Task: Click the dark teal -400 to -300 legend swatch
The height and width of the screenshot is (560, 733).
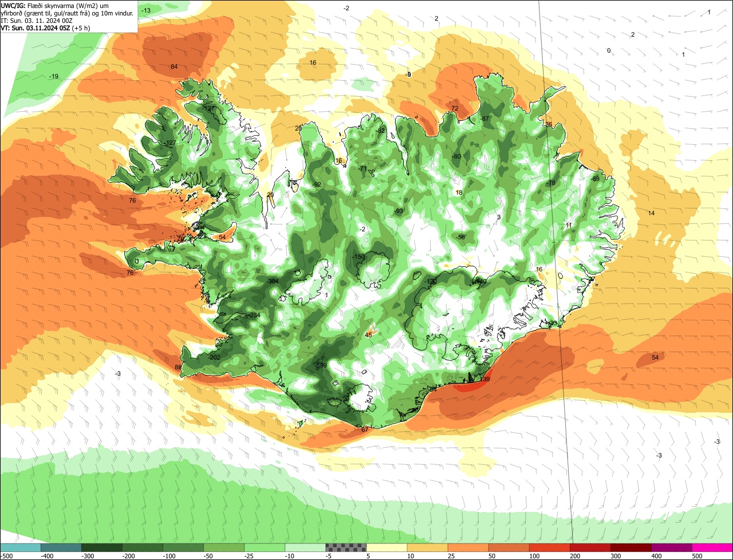Action: click(61, 547)
